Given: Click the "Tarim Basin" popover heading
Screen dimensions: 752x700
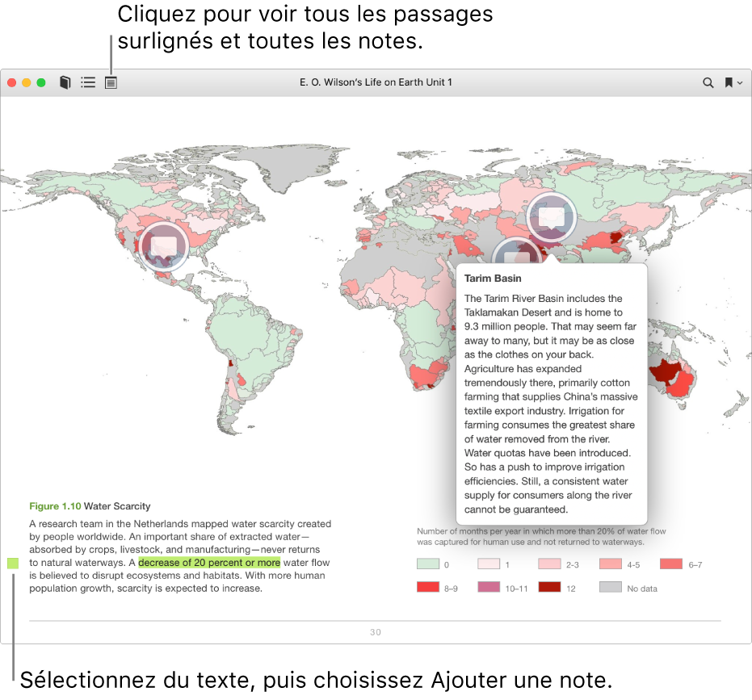Looking at the screenshot, I should point(493,279).
